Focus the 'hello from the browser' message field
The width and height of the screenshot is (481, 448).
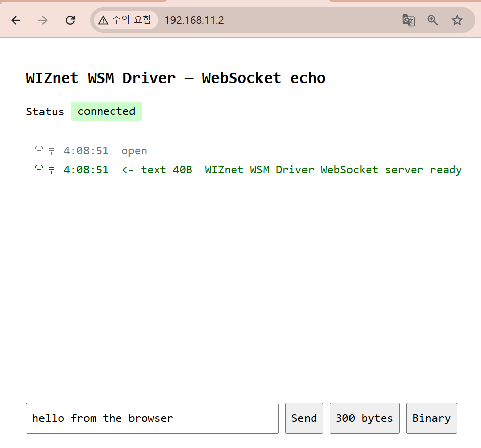[152, 418]
